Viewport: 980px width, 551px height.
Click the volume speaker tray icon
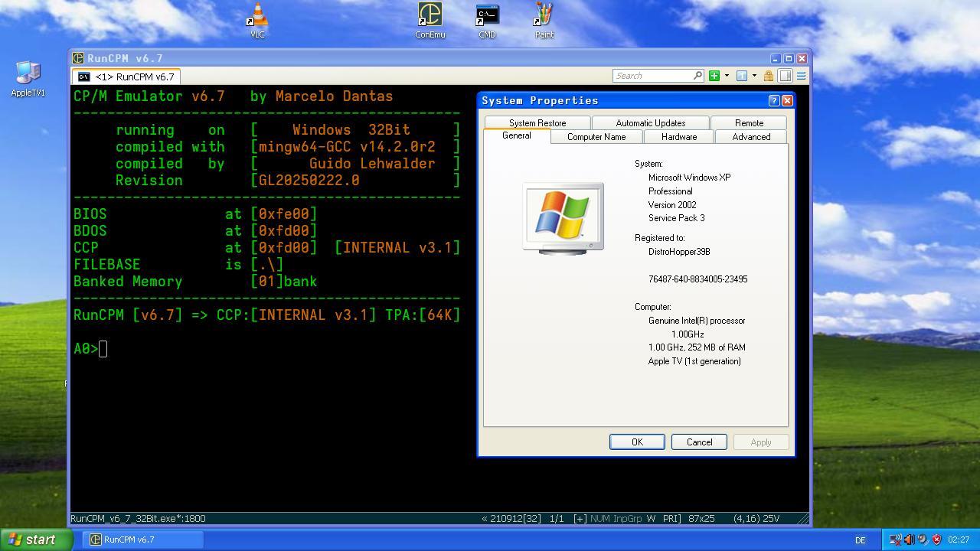[x=909, y=540]
